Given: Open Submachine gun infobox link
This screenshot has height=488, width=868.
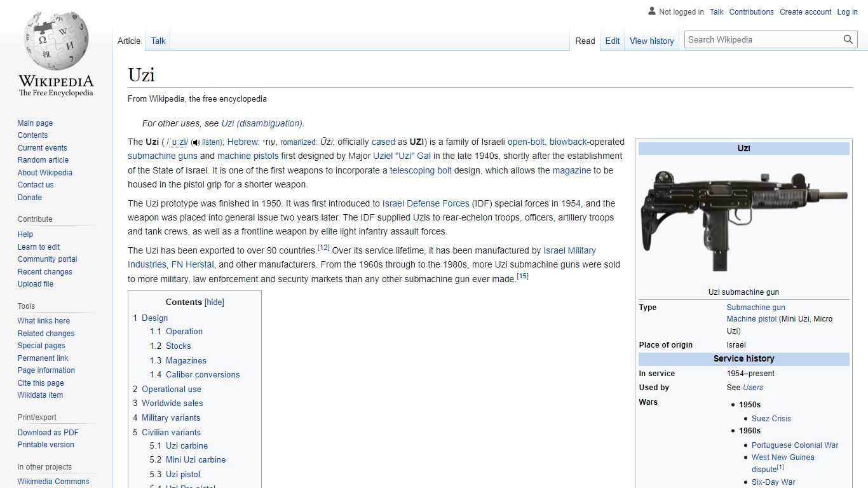Looking at the screenshot, I should point(756,308).
